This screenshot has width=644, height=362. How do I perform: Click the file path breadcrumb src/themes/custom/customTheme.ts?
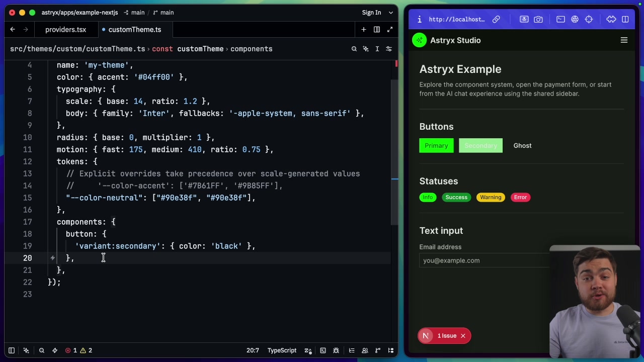pyautogui.click(x=77, y=49)
